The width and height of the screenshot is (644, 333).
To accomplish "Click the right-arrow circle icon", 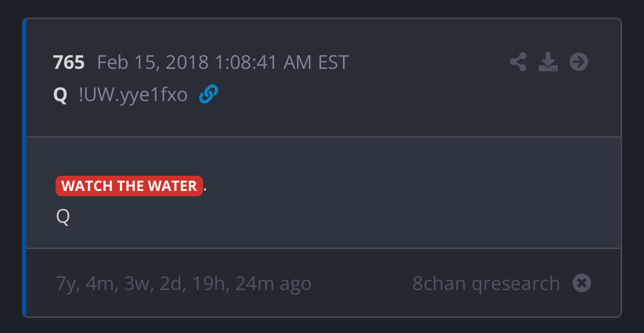I will [x=579, y=62].
